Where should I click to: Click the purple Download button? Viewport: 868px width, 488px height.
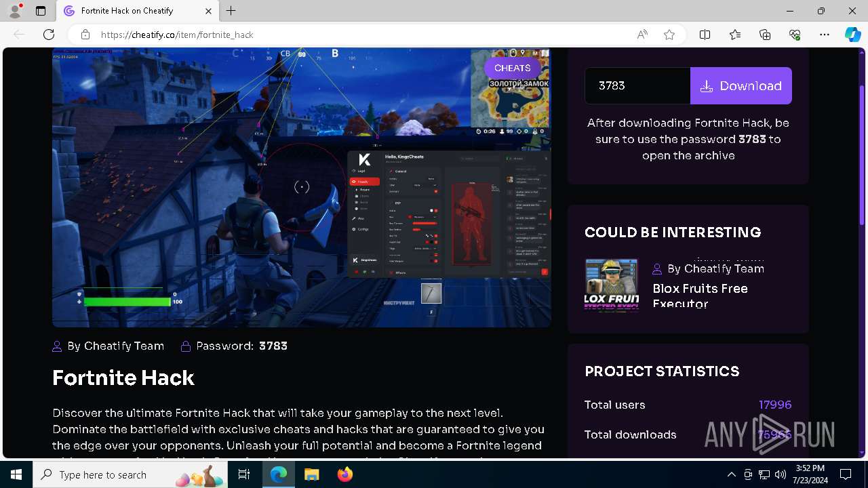741,85
